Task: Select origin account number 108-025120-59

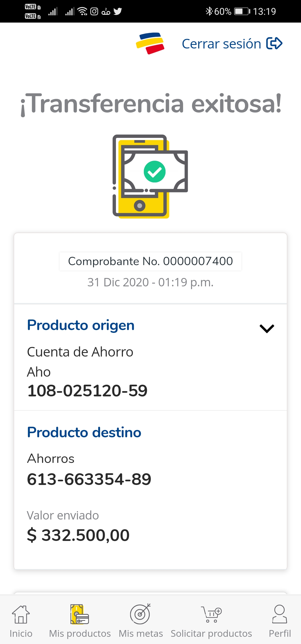Action: coord(87,391)
